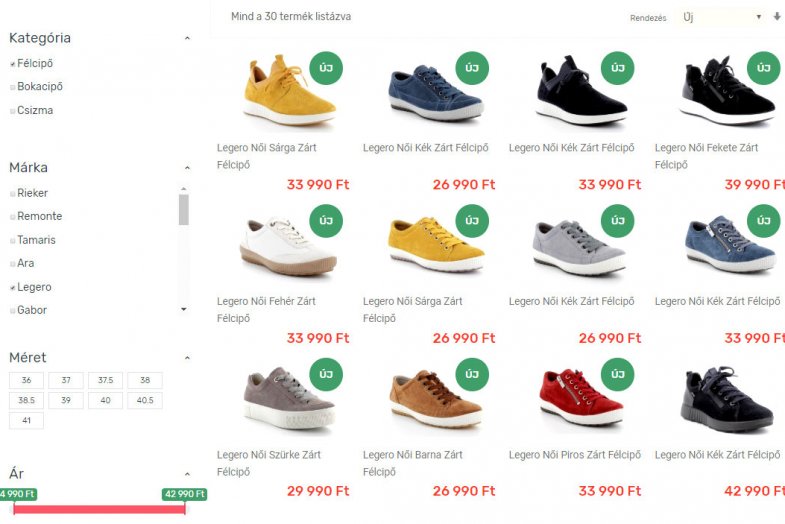Image resolution: width=785 pixels, height=524 pixels.
Task: Collapse the Ár filter section
Action: (x=187, y=474)
